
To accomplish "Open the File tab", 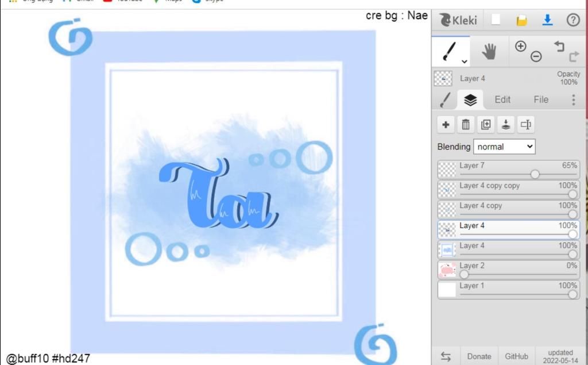I will pyautogui.click(x=541, y=99).
